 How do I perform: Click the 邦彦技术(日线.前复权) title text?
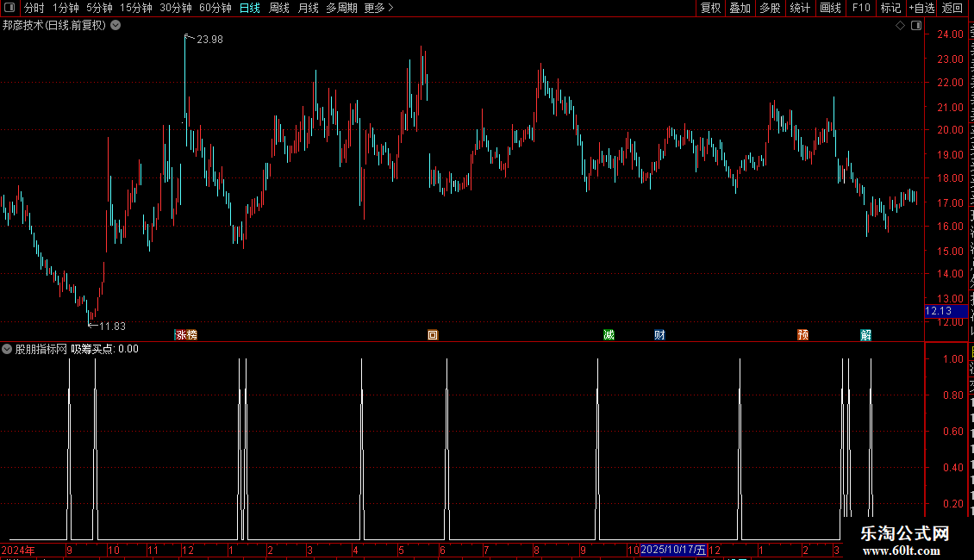[54, 26]
